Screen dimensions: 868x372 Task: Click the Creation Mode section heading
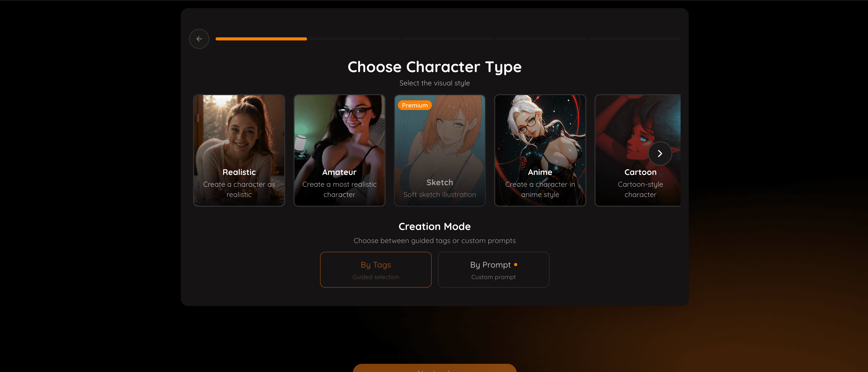pos(435,227)
